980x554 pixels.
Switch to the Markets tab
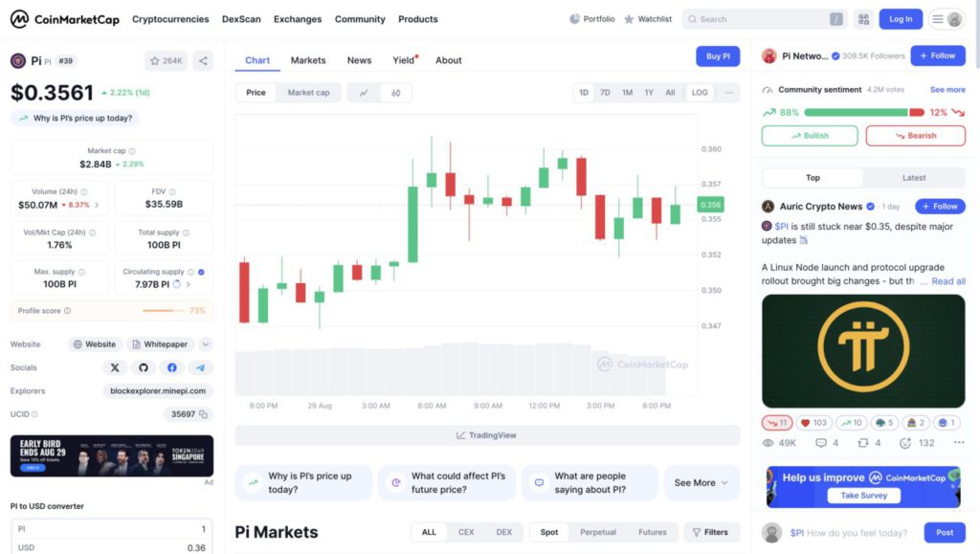pos(308,60)
